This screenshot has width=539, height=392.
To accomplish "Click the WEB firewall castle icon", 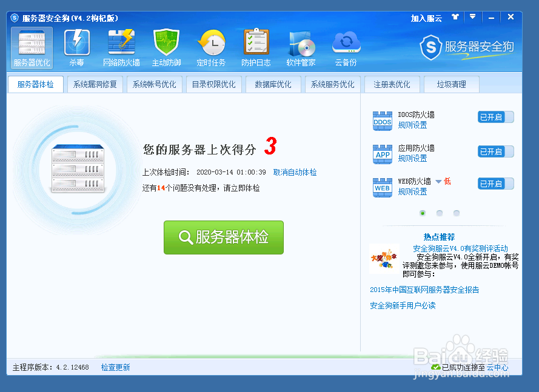I will click(x=382, y=188).
